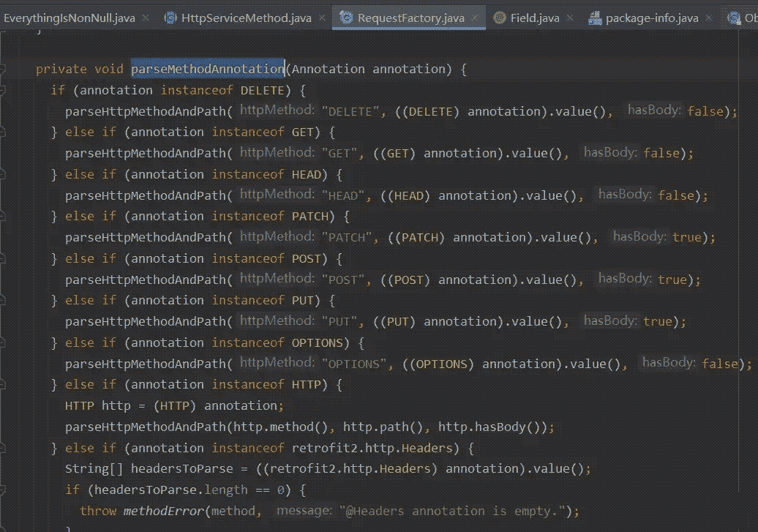Click the package-info.java file icon

[595, 18]
